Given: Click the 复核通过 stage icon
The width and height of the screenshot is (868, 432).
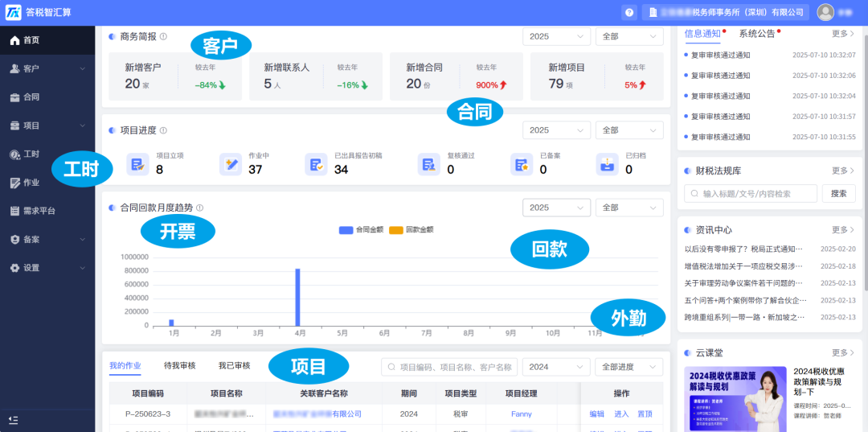Looking at the screenshot, I should pos(428,164).
